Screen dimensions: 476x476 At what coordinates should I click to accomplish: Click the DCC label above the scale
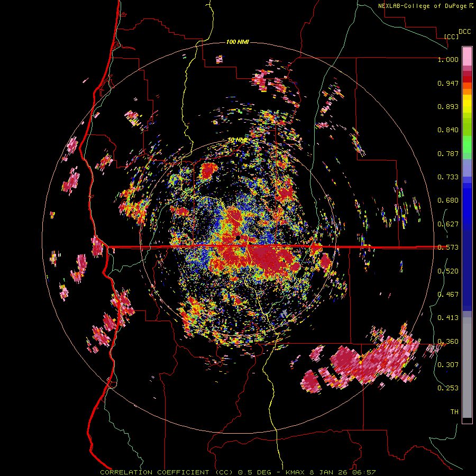465,32
